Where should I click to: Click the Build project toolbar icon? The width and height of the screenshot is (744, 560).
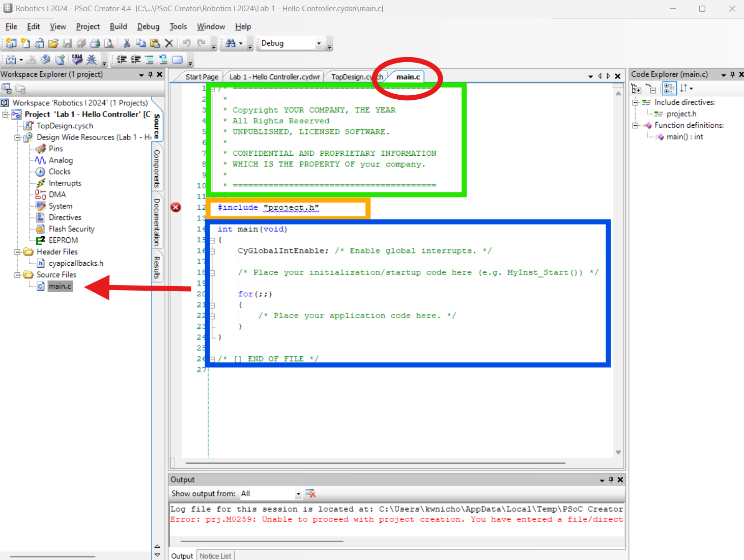pos(11,60)
